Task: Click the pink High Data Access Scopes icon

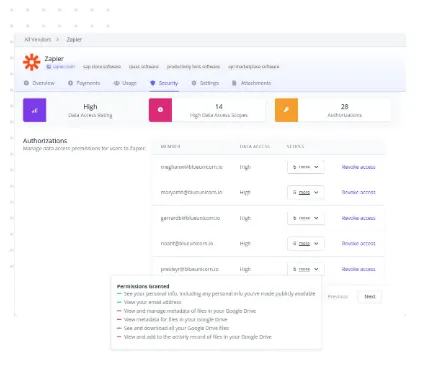Action: (x=160, y=110)
